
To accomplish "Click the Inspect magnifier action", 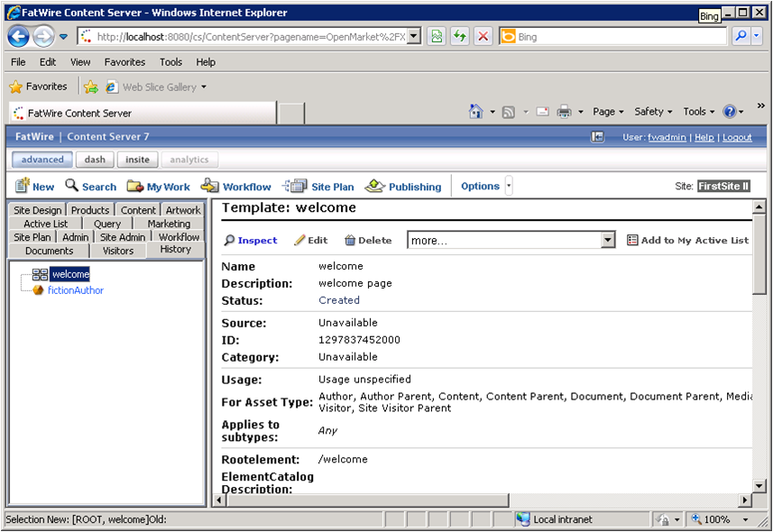I will (x=251, y=240).
